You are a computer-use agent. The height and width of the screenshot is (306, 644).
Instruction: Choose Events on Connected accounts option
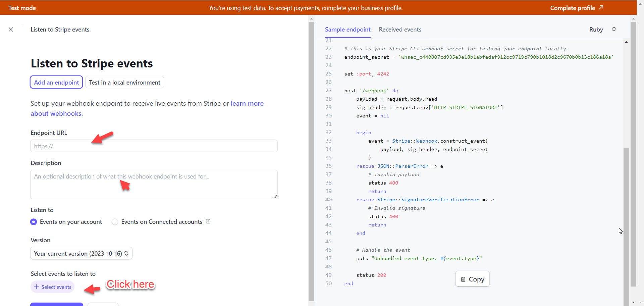point(115,222)
